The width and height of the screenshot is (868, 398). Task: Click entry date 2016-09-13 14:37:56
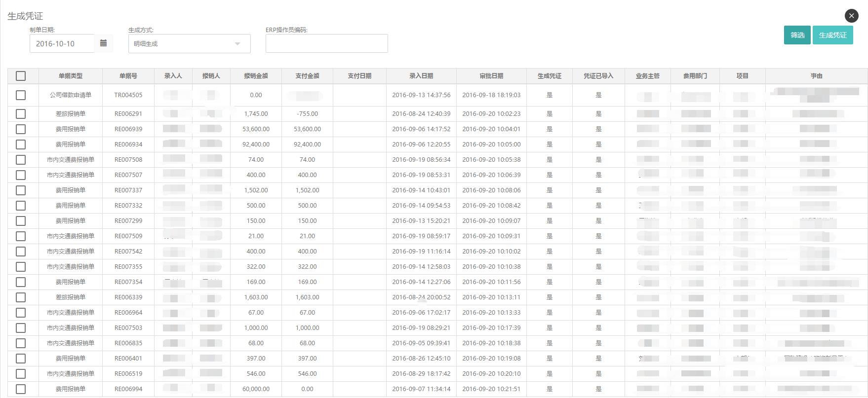pos(421,95)
